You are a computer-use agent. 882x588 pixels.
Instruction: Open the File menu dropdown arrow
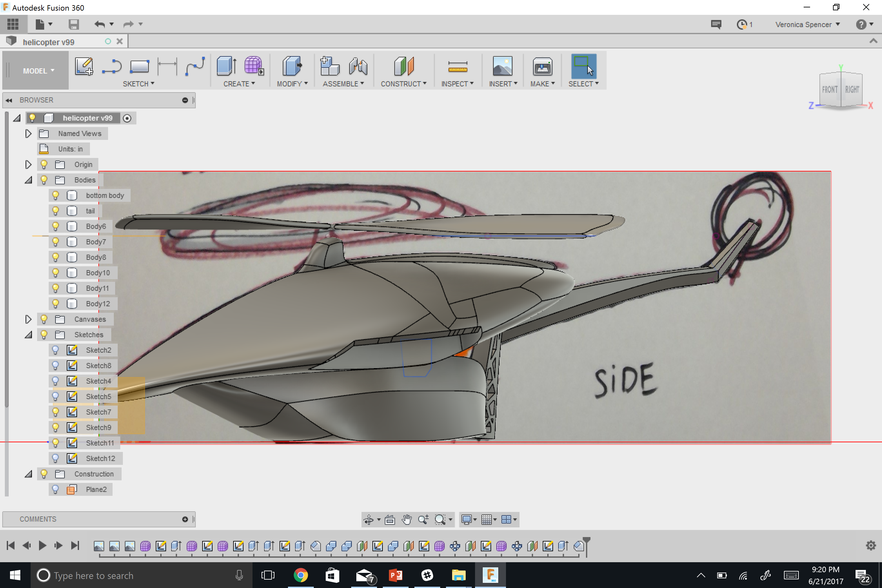click(x=51, y=24)
